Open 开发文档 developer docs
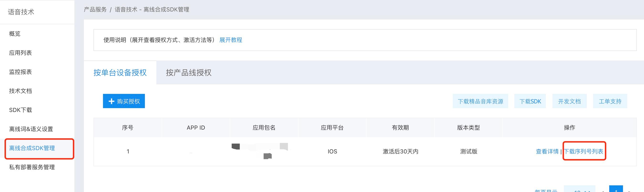 569,101
